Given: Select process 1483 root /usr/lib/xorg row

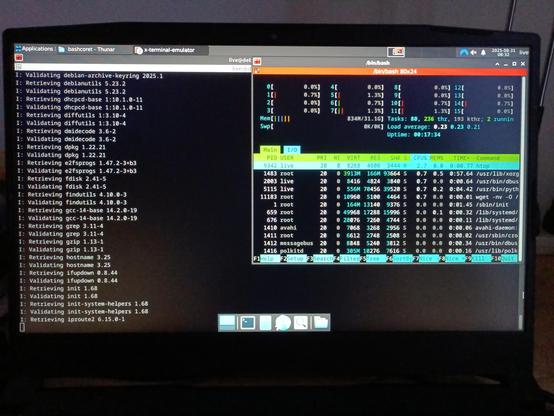Looking at the screenshot, I should coord(386,174).
